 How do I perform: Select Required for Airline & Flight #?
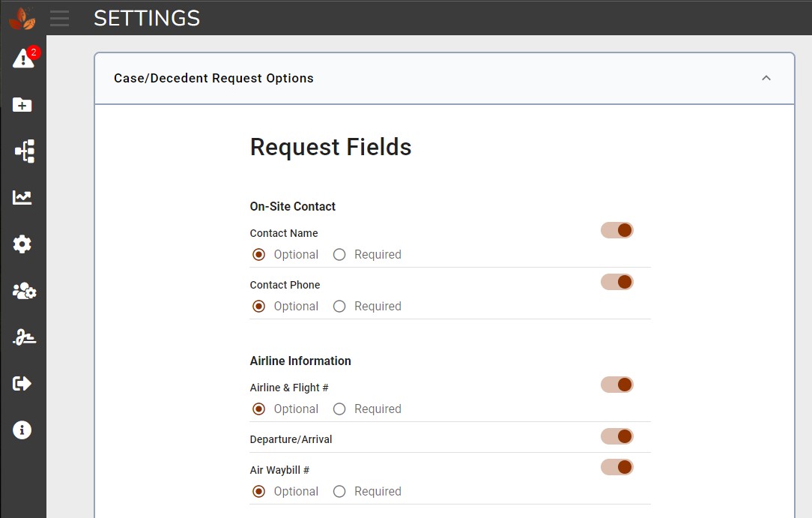tap(339, 409)
